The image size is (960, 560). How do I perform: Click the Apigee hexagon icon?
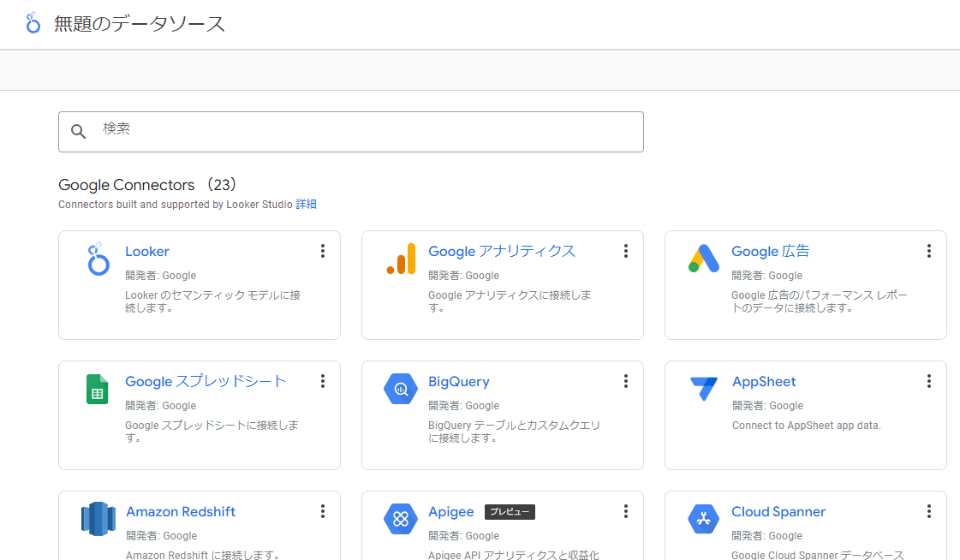point(401,519)
